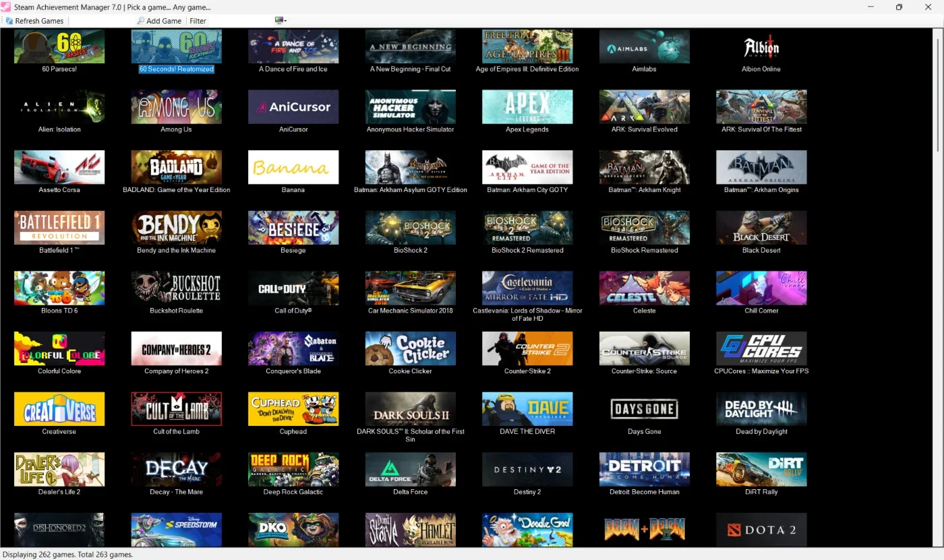Select the Apex Legends tile
Viewport: 944px width, 560px height.
pos(527,107)
